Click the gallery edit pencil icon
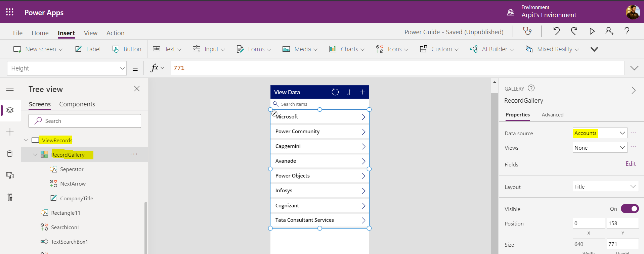The width and height of the screenshot is (644, 254). [x=274, y=113]
